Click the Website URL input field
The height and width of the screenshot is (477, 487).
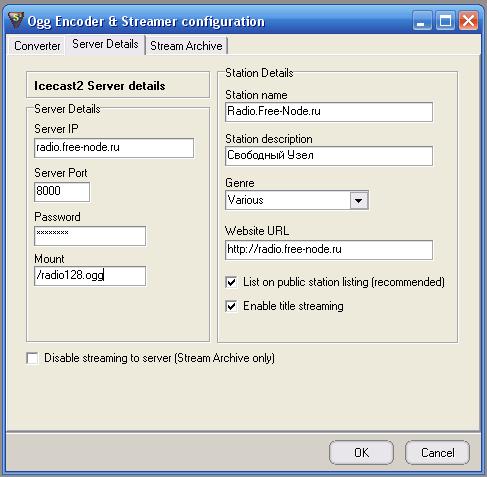[329, 250]
